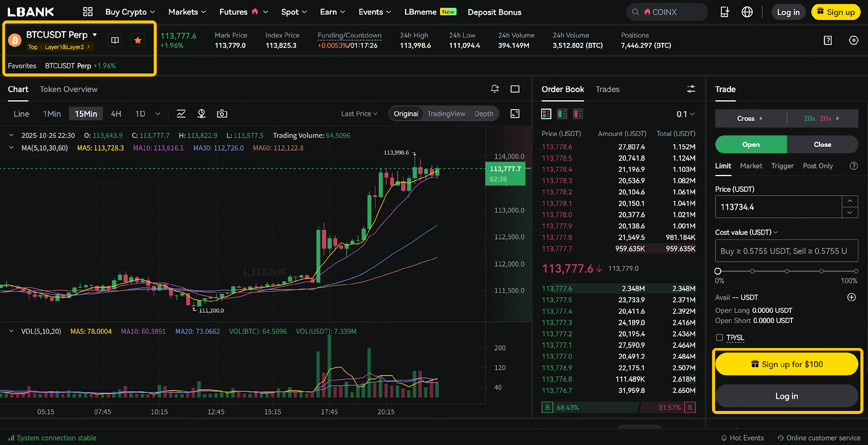Click the Price (USDT) input field

coord(778,207)
